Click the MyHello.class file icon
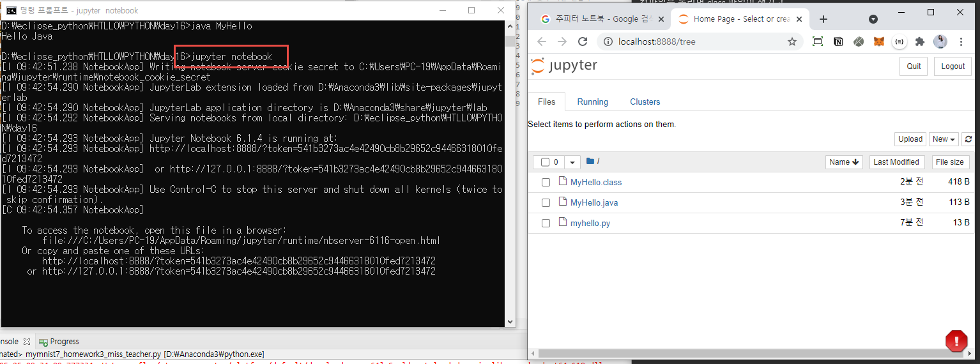Image resolution: width=980 pixels, height=364 pixels. [563, 181]
